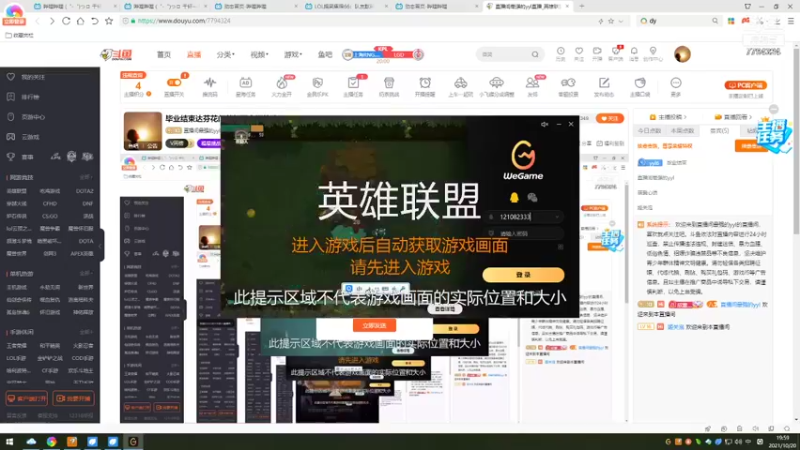The image size is (800, 450).
Task: Click the PC客户端 download button
Action: click(745, 85)
